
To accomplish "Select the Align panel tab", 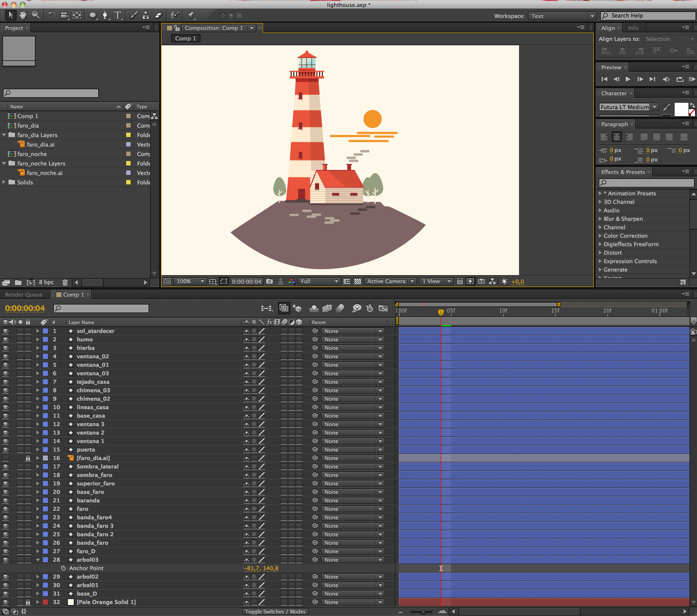I will coord(608,28).
